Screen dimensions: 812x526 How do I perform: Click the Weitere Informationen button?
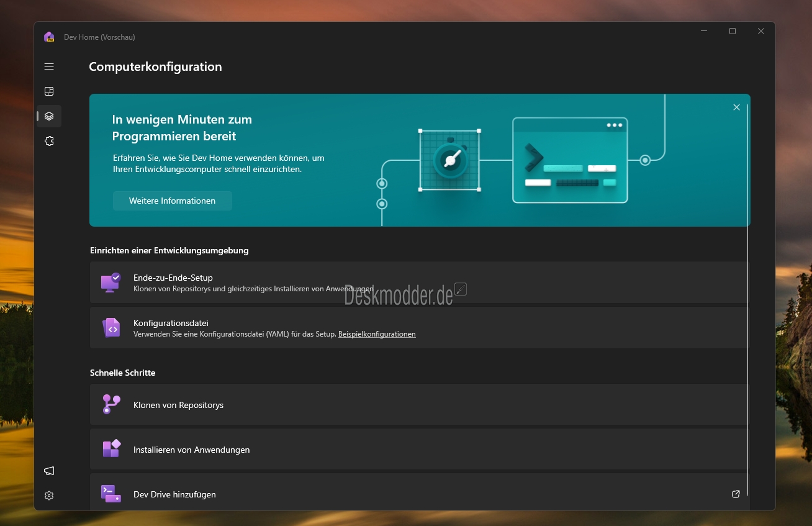coord(172,201)
